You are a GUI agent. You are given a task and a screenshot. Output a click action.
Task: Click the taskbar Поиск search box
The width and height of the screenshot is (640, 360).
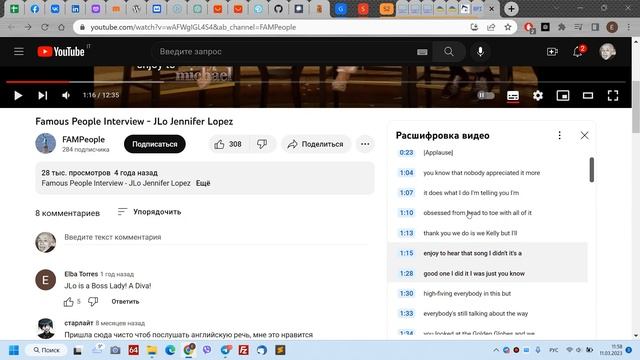click(47, 350)
